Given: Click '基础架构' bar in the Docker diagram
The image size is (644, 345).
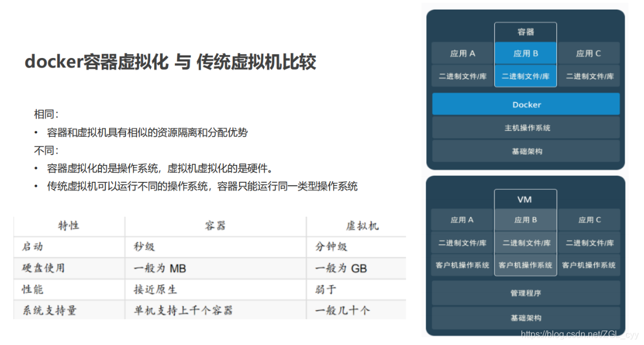Looking at the screenshot, I should point(526,151).
